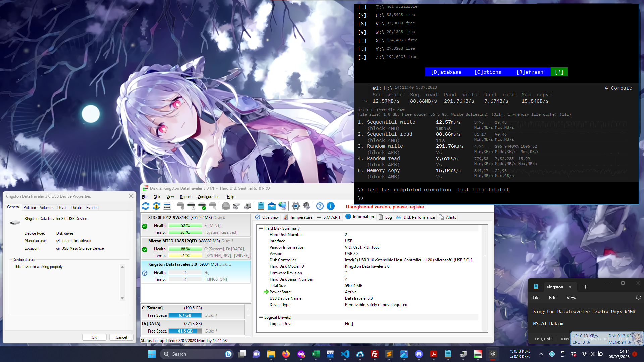The height and width of the screenshot is (362, 644).
Task: Switch to the Disk Performance tab
Action: pos(416,217)
